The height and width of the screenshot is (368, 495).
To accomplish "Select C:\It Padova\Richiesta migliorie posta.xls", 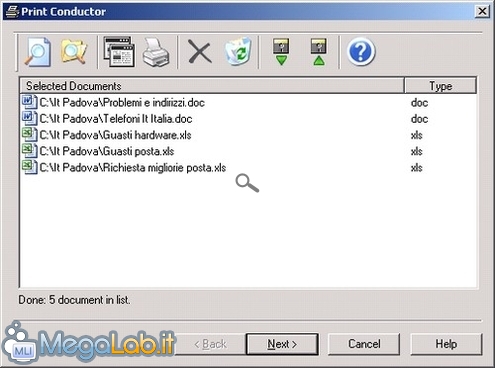I will tap(133, 167).
